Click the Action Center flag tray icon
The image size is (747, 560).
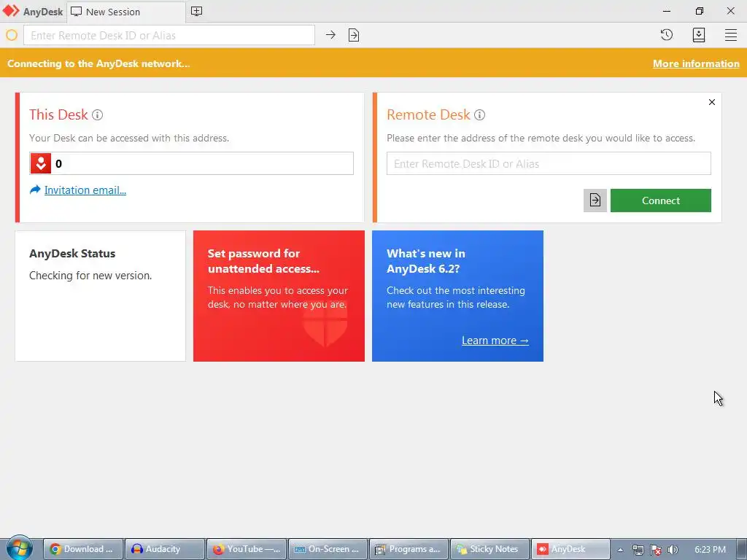[656, 550]
